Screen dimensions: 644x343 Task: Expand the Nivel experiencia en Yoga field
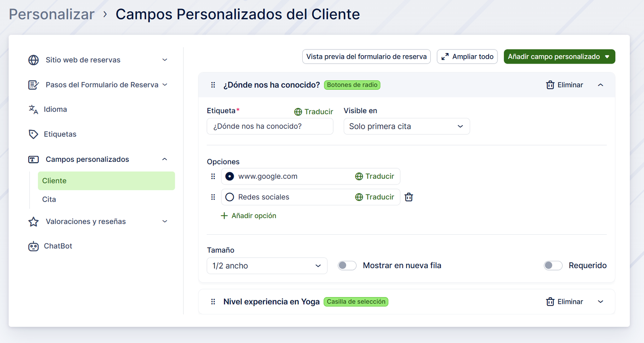coord(600,302)
